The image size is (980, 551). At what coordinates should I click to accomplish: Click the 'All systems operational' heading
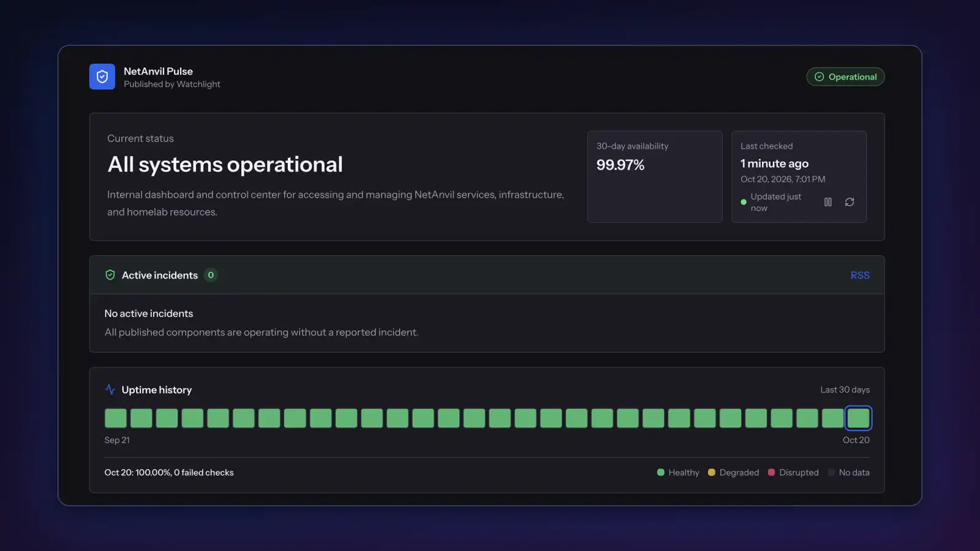click(x=225, y=164)
